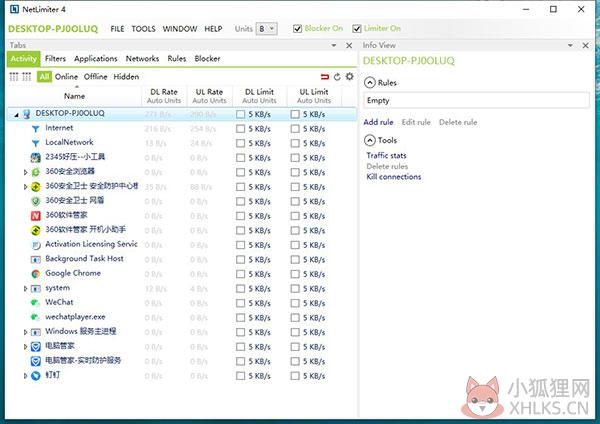600x424 pixels.
Task: Enable DL Limit for DESKTOP-PJ0OLUQ row
Action: pos(240,114)
